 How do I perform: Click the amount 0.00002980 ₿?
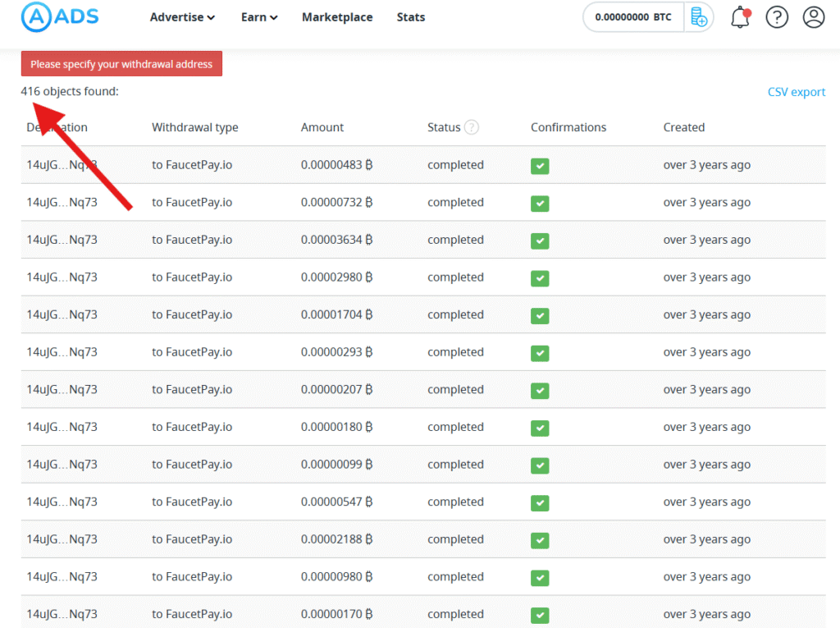click(x=336, y=277)
